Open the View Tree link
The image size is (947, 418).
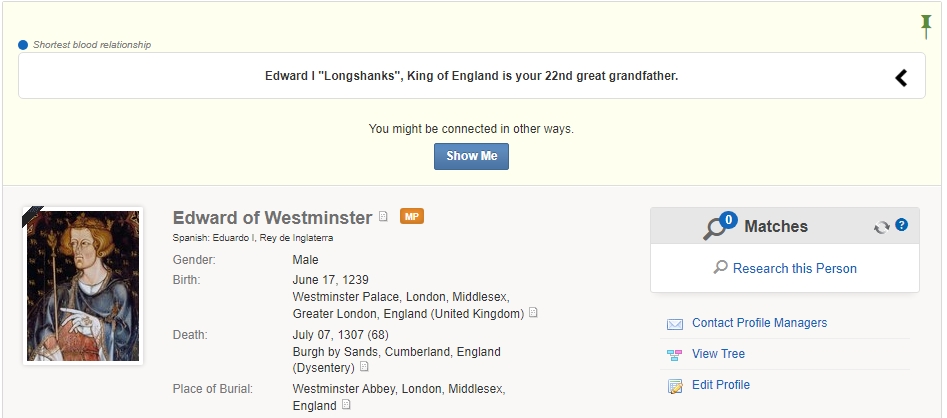tap(718, 354)
